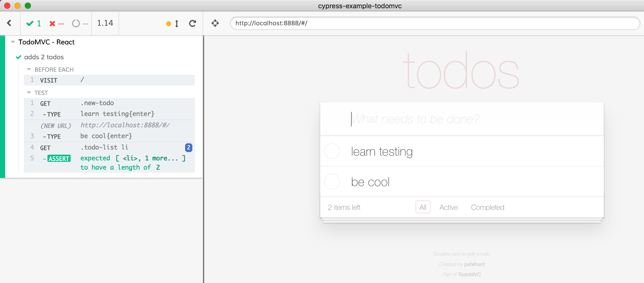
Task: Click the back arrow in the Cypress runner
Action: click(9, 23)
